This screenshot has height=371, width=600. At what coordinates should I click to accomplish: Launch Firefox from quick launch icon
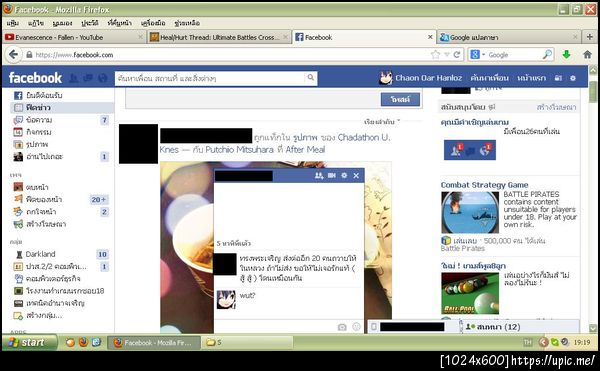83,342
